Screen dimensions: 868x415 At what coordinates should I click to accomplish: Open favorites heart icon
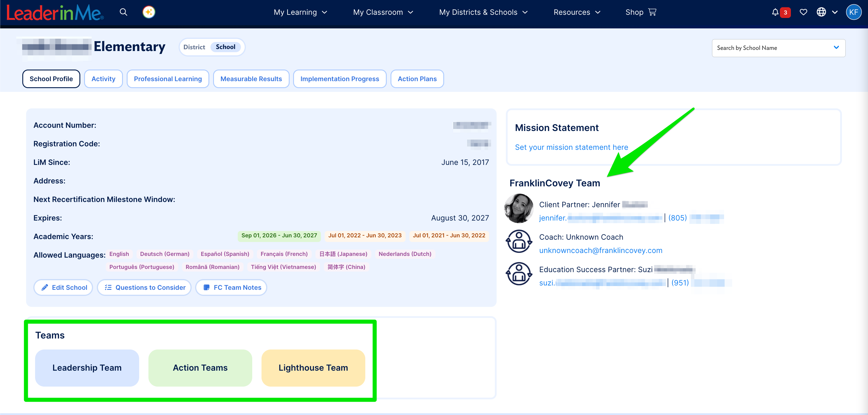[803, 12]
